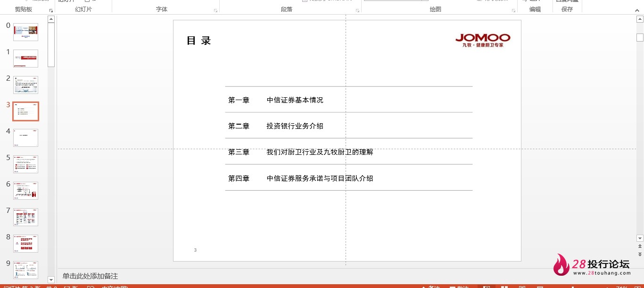The image size is (644, 288).
Task: Click the text 中信证券基本情况
Action: click(x=295, y=100)
